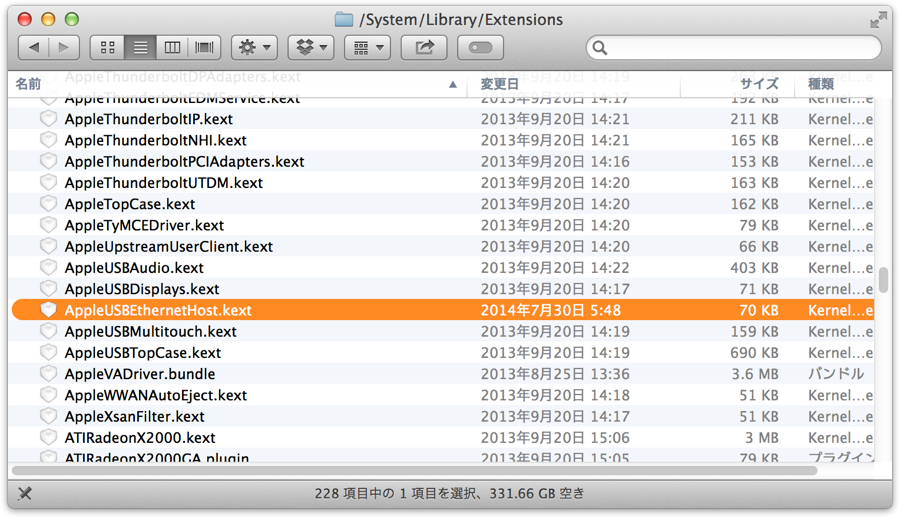
Task: Click the folder icon in the title
Action: tap(344, 20)
